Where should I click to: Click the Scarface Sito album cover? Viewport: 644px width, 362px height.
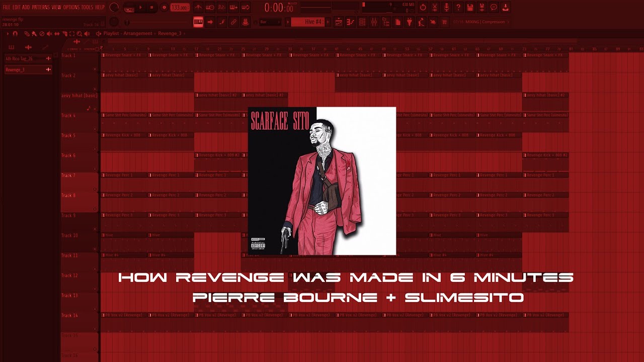(322, 181)
